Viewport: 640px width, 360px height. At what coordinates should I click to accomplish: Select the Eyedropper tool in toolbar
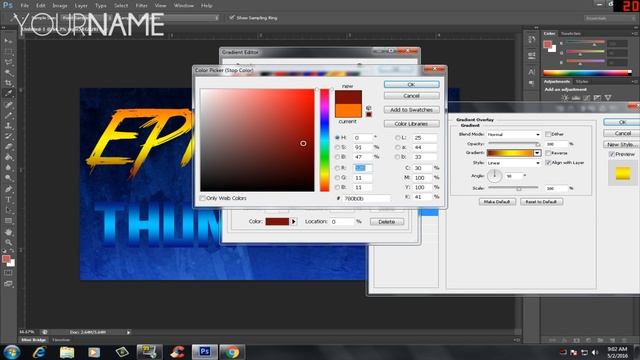tap(9, 93)
